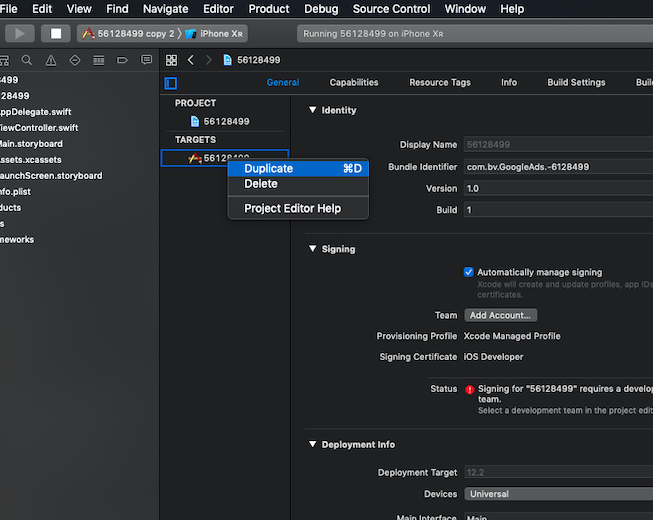Switch to the Capabilities tab

pos(354,82)
